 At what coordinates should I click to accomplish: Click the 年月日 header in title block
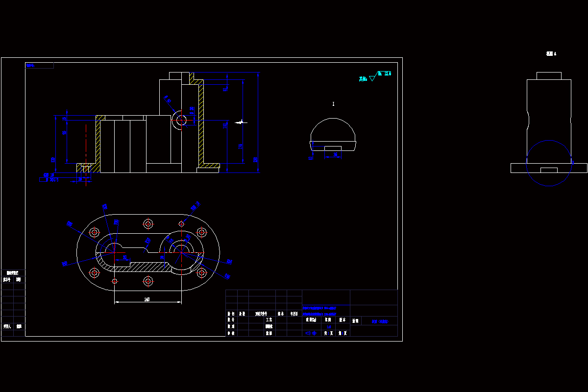coord(294,314)
